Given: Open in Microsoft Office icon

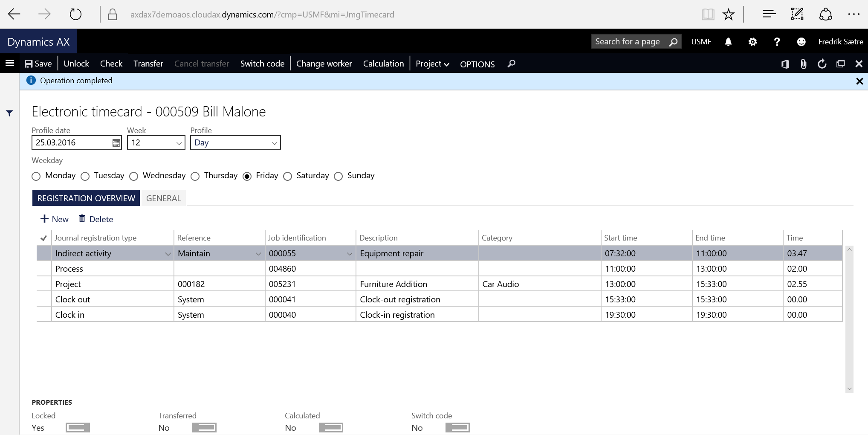Looking at the screenshot, I should (x=785, y=64).
